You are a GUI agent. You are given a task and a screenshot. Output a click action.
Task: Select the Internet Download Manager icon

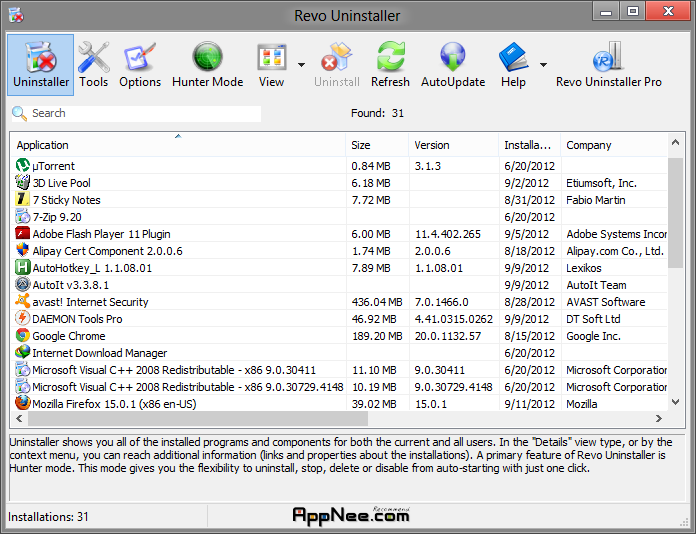click(23, 352)
